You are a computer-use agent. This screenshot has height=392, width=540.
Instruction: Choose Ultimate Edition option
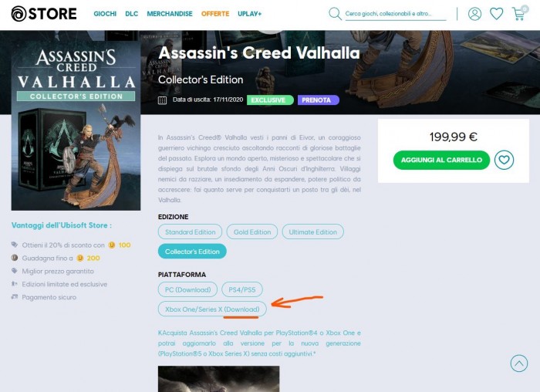312,231
